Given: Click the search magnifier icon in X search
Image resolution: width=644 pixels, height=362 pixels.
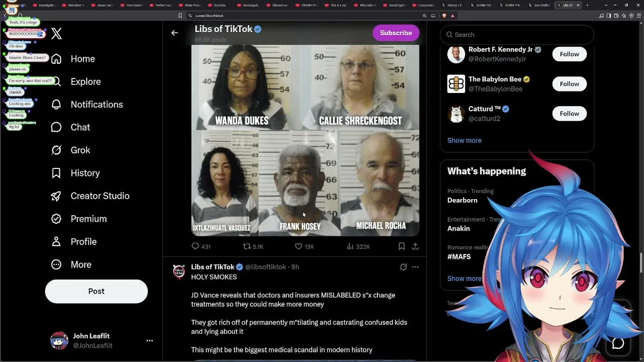Looking at the screenshot, I should click(x=449, y=35).
